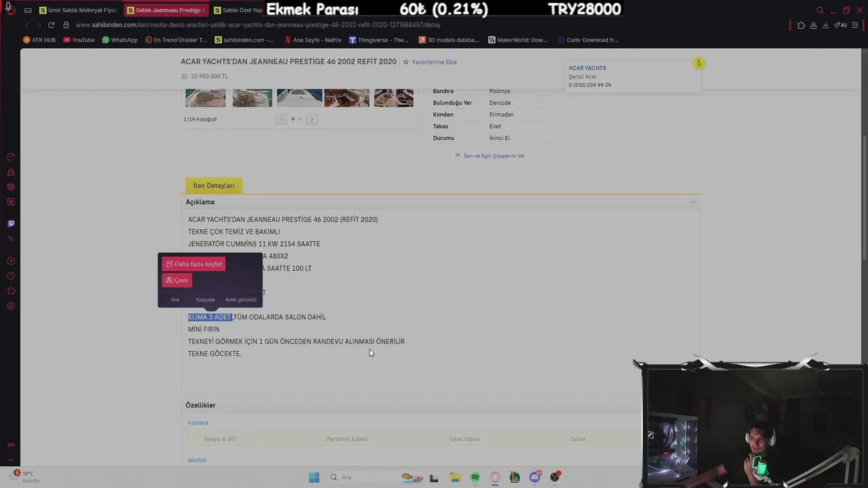Image resolution: width=868 pixels, height=488 pixels.
Task: Open the workspaces icon left of tabs
Action: click(x=28, y=10)
